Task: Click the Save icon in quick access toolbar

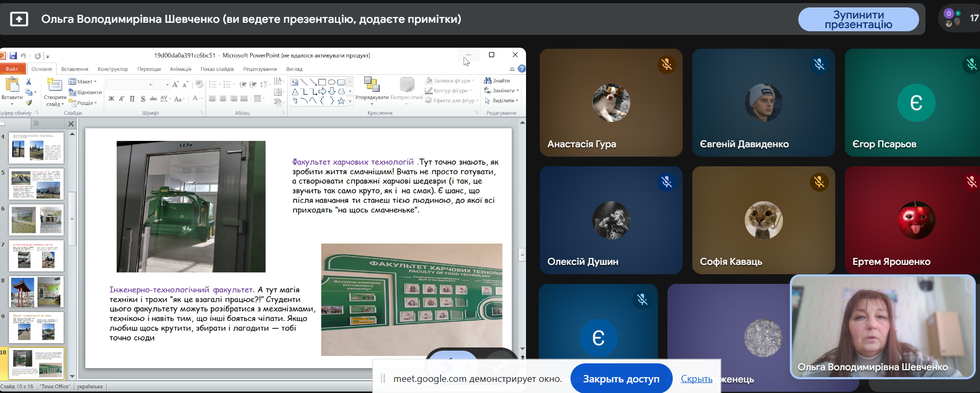Action: [13, 56]
